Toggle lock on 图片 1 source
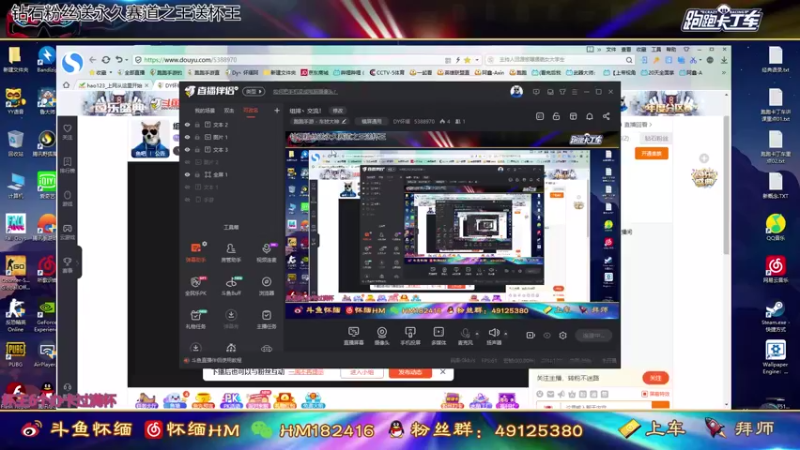The width and height of the screenshot is (800, 450). pos(197,137)
